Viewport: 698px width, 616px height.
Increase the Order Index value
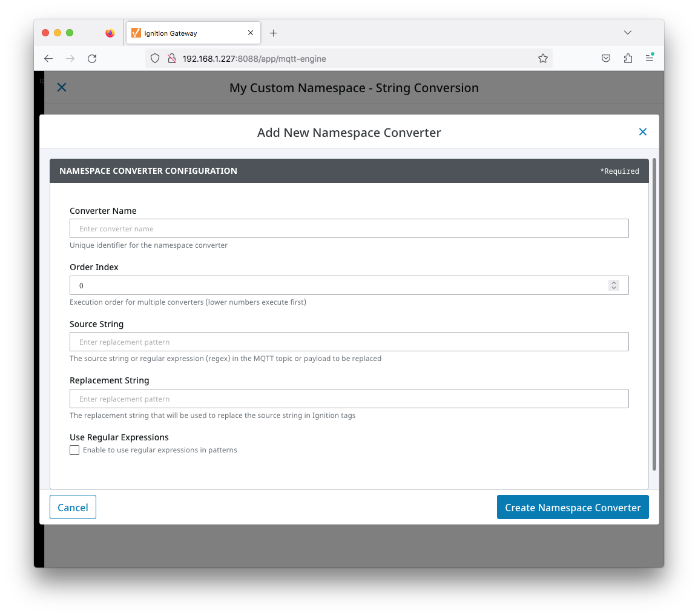613,282
